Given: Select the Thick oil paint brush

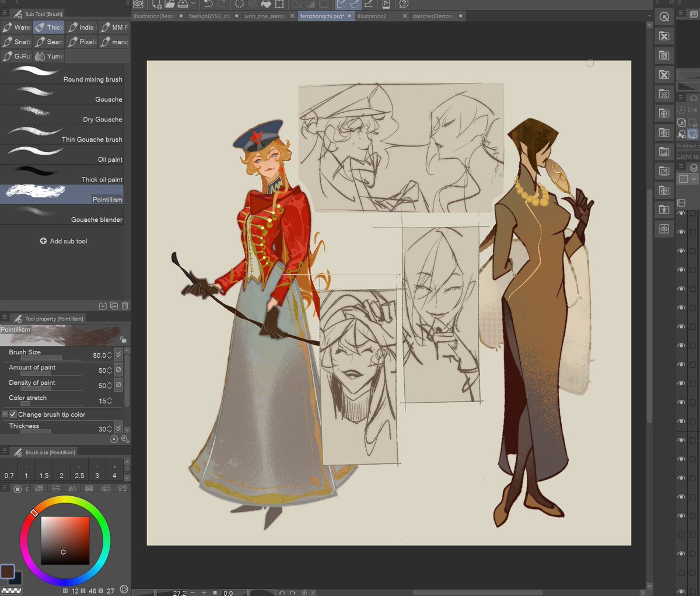Looking at the screenshot, I should tap(62, 175).
